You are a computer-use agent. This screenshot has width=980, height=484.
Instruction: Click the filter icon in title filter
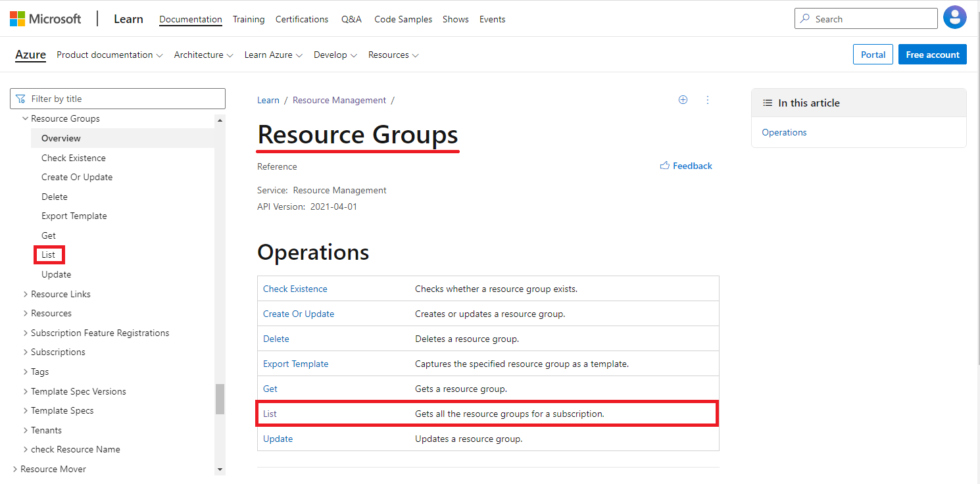(x=20, y=99)
